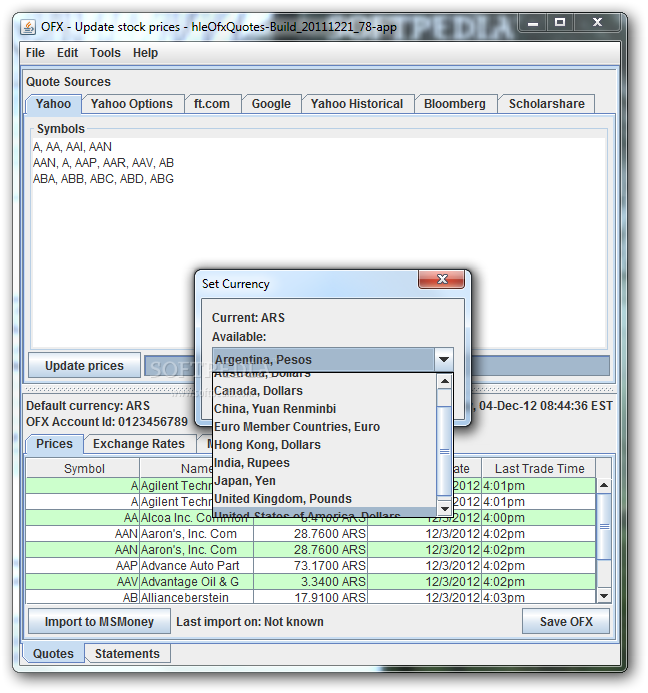Image resolution: width=648 pixels, height=693 pixels.
Task: Click the Default currency: ARS label
Action: (88, 406)
